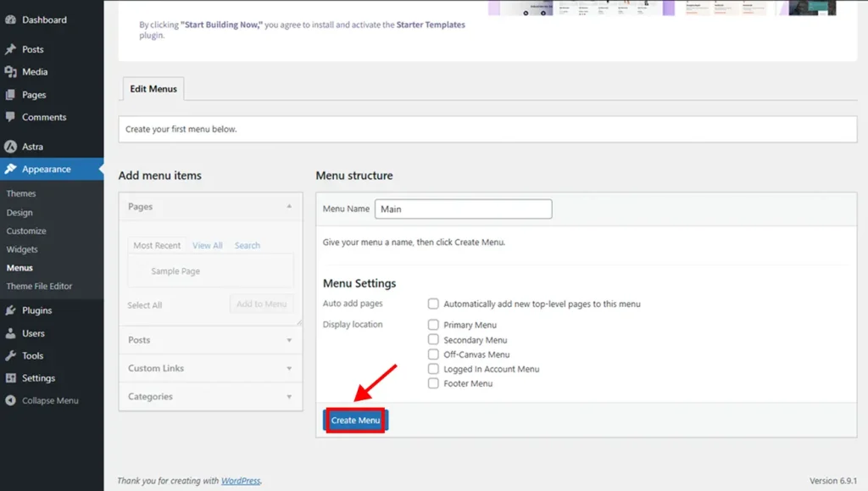
Task: Click the Plugins plug icon
Action: 12,310
